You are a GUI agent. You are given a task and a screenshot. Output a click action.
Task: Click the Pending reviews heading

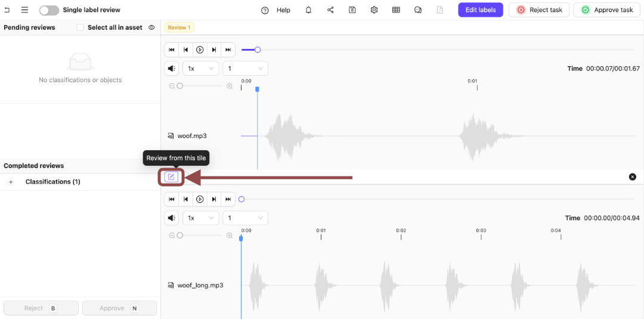tap(30, 27)
